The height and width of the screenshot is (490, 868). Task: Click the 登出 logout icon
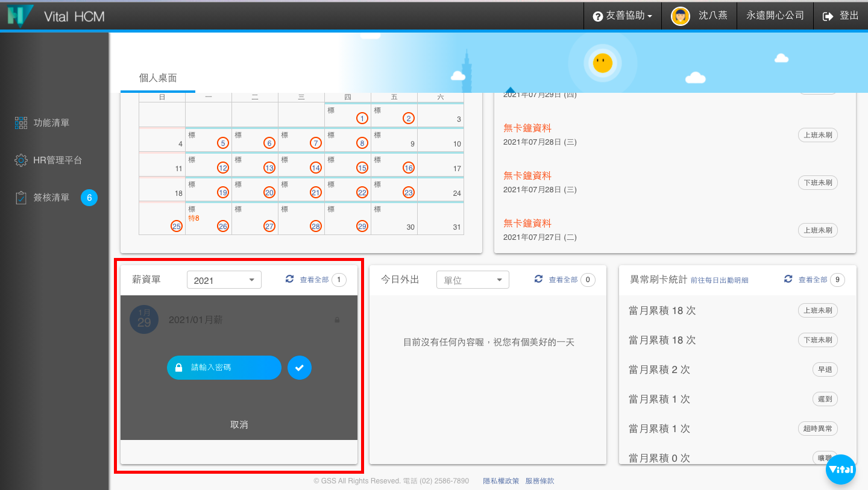(828, 16)
